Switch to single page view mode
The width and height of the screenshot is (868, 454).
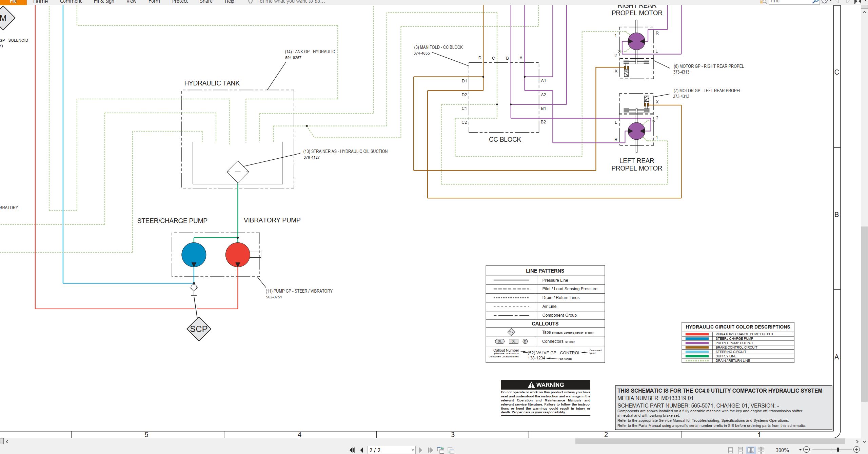(x=730, y=450)
